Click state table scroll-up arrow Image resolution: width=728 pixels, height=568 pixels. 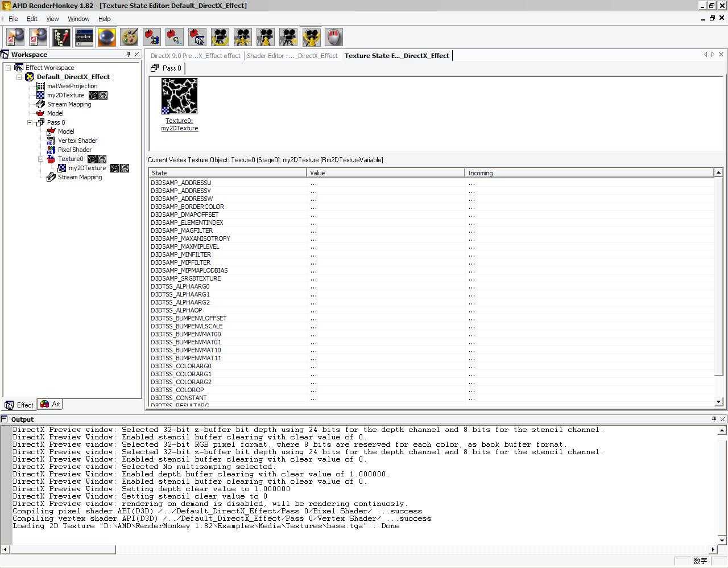718,172
